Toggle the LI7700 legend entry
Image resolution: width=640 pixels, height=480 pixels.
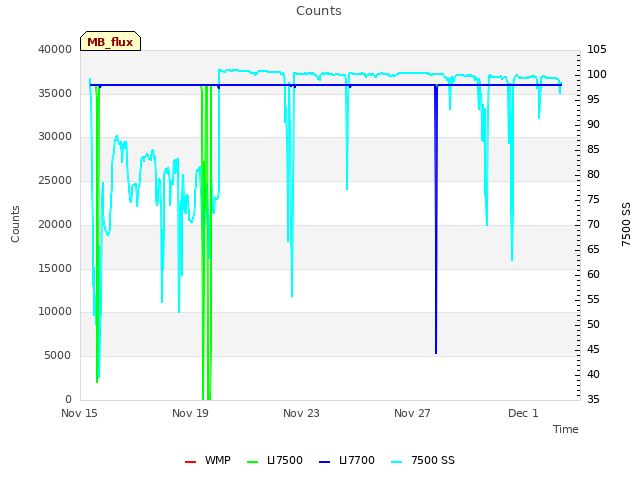point(347,460)
